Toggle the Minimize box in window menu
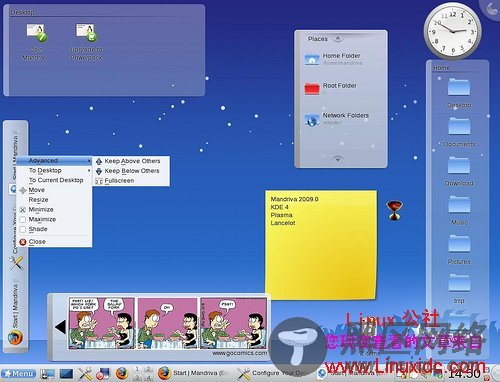This screenshot has height=382, width=500. [23, 210]
